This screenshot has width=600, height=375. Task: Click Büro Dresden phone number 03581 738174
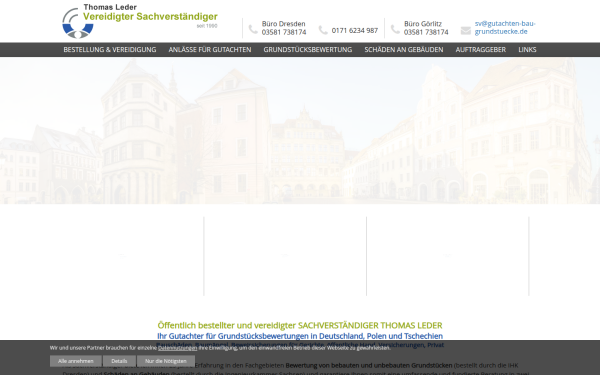(284, 32)
